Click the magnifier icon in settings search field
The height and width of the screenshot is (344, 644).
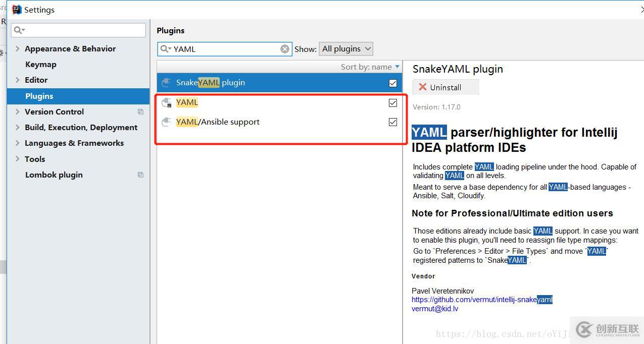pyautogui.click(x=17, y=30)
